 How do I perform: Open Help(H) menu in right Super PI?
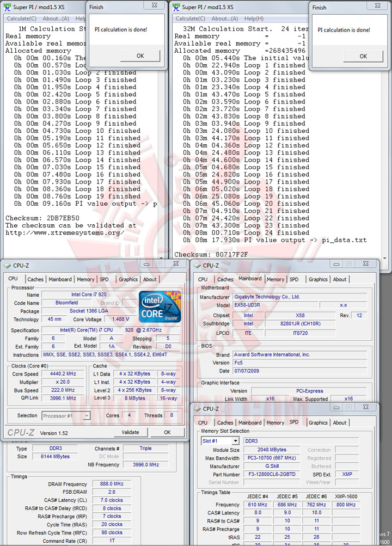pos(254,19)
